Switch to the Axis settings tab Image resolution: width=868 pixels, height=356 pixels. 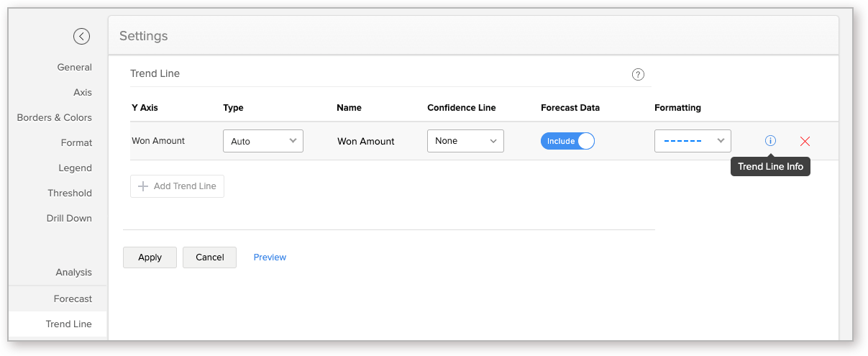click(x=83, y=92)
